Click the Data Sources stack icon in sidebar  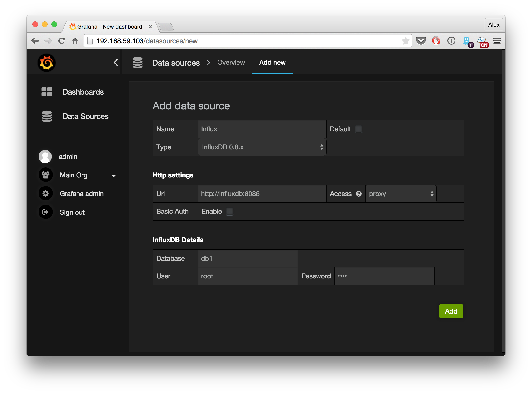(47, 116)
